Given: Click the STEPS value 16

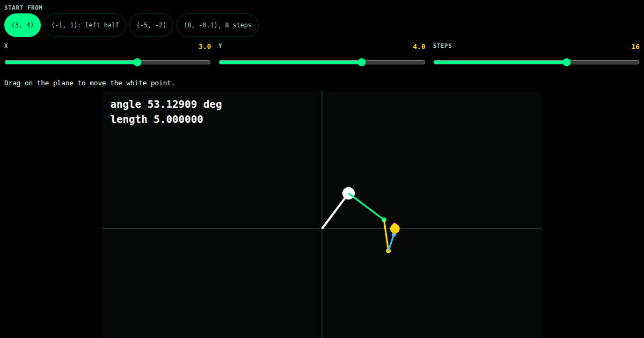Looking at the screenshot, I should click(x=635, y=47).
